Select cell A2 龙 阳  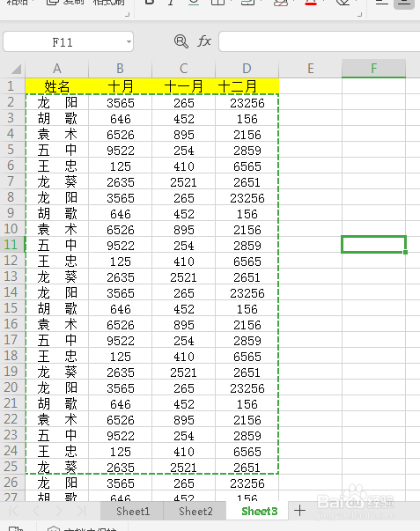[x=57, y=102]
